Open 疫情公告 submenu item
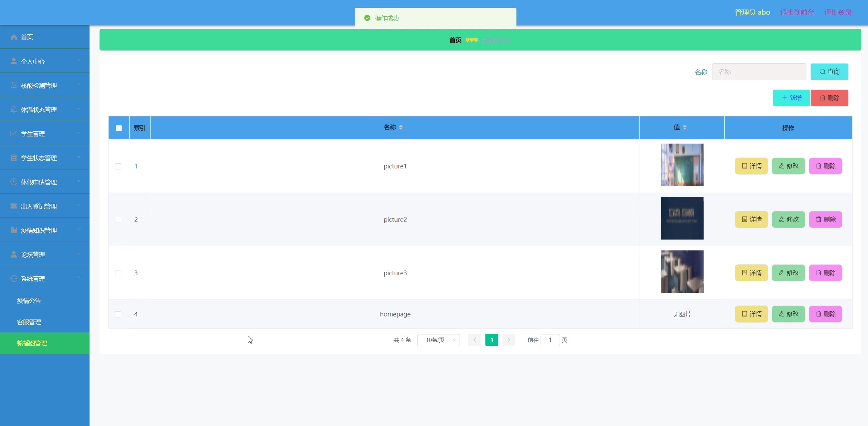Screen dimensions: 868x426 pyautogui.click(x=29, y=301)
